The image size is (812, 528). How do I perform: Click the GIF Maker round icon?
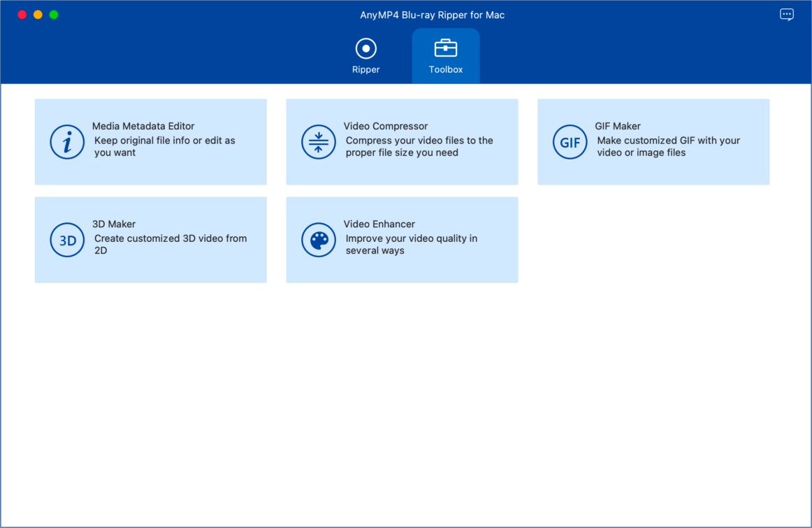[x=570, y=142]
